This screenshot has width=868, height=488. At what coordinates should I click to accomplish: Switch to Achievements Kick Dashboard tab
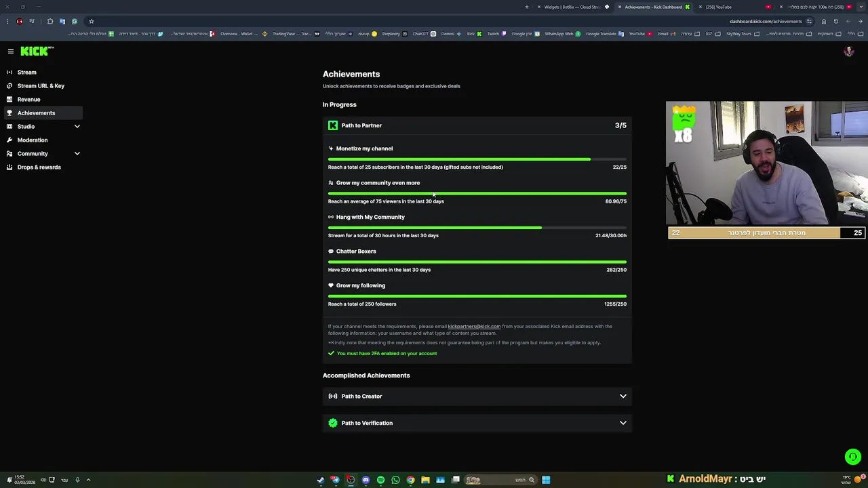pos(654,7)
